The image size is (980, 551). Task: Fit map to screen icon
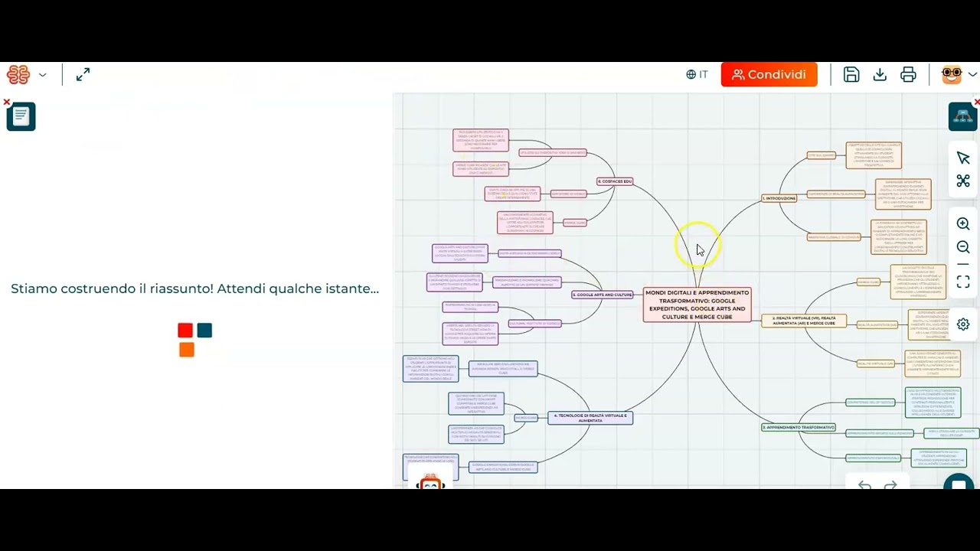(x=963, y=282)
